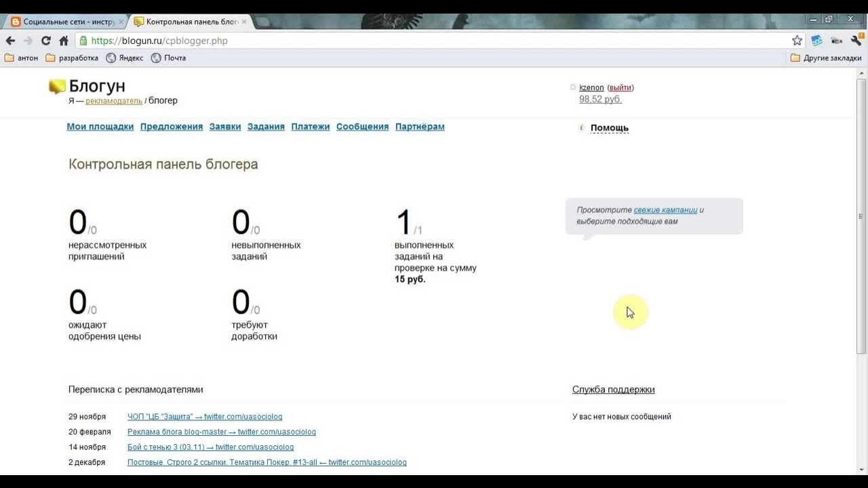
Task: Close the Социальные сети tab
Action: pos(121,22)
